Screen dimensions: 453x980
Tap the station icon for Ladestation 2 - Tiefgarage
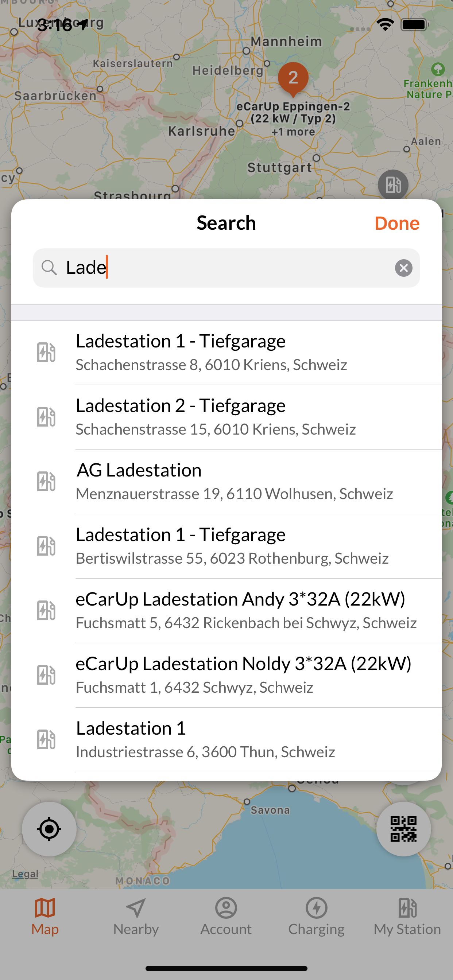coord(46,417)
